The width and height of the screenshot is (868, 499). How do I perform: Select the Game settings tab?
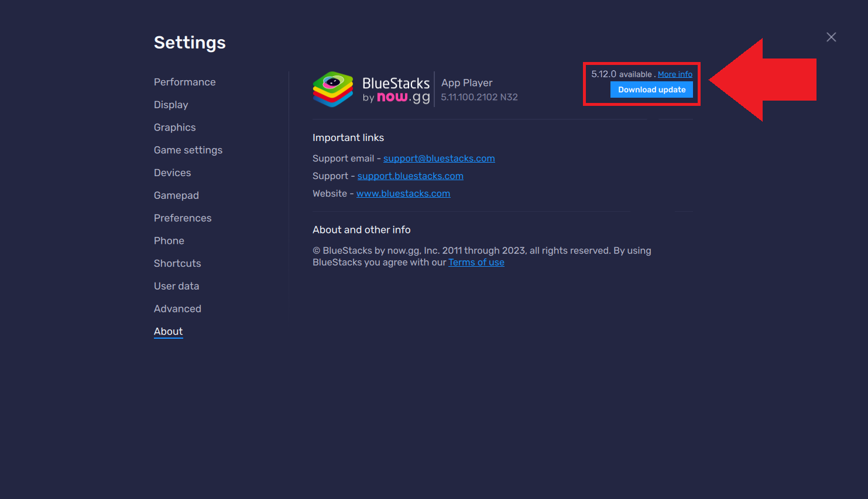pyautogui.click(x=188, y=150)
